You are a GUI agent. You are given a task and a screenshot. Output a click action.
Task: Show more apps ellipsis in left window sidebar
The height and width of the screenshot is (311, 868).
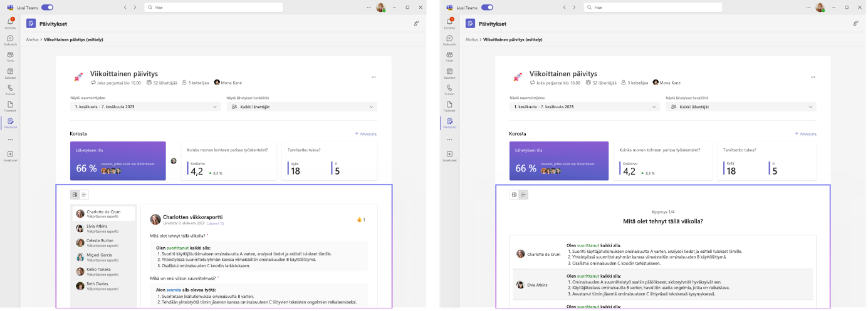click(x=10, y=140)
